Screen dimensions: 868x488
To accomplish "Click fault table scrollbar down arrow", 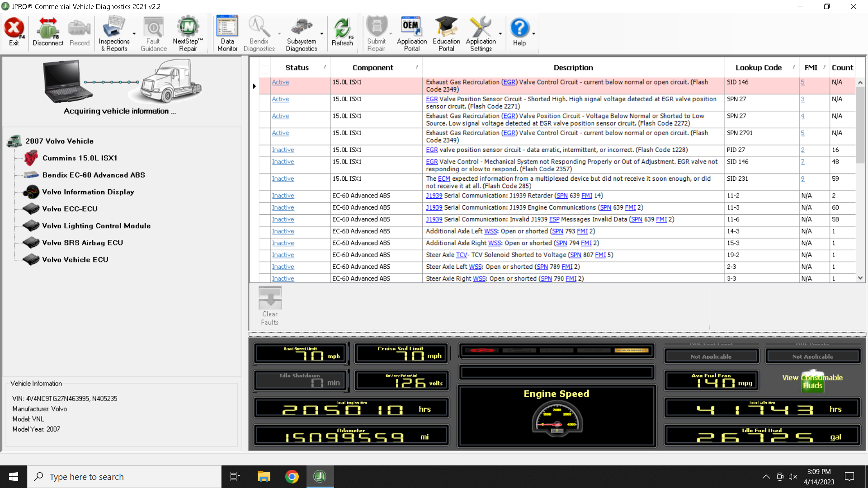I will click(860, 278).
